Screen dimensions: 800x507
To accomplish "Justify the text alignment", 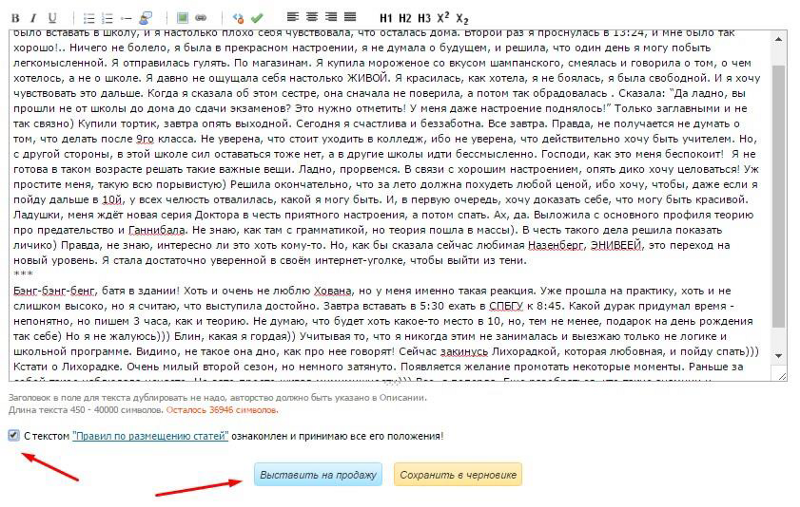I will tap(350, 18).
